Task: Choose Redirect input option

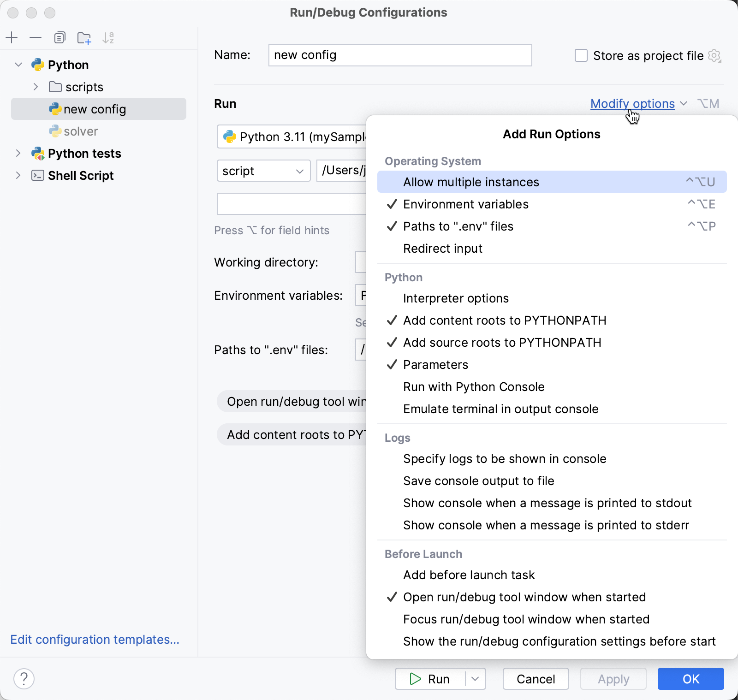Action: coord(442,249)
